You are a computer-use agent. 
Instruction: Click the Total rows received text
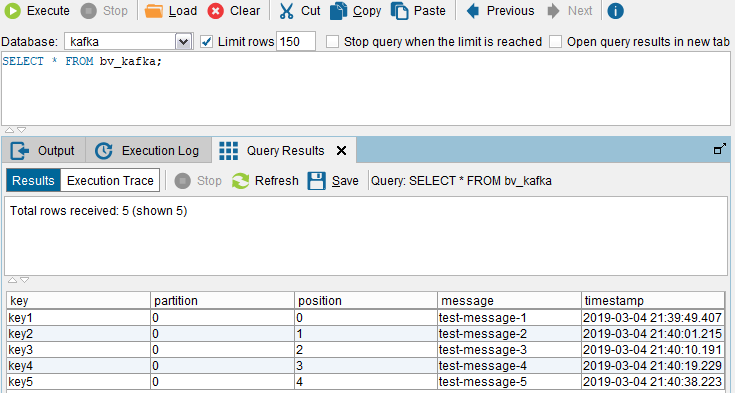coord(98,211)
